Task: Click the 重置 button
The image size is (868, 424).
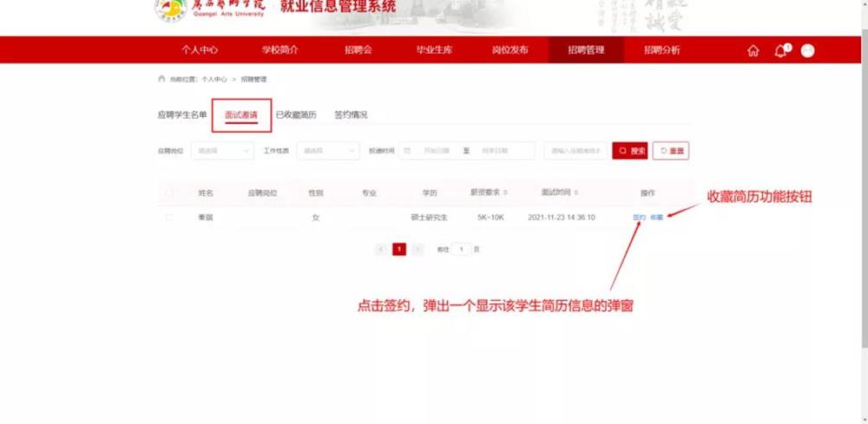Action: [x=671, y=150]
